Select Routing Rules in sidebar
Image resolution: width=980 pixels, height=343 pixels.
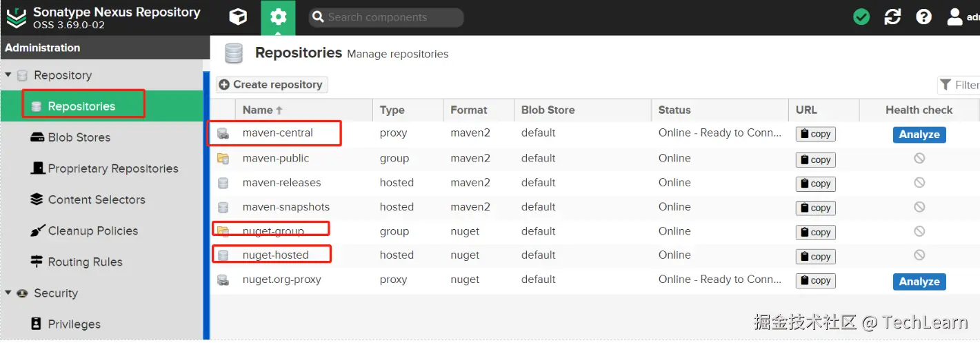pyautogui.click(x=85, y=262)
